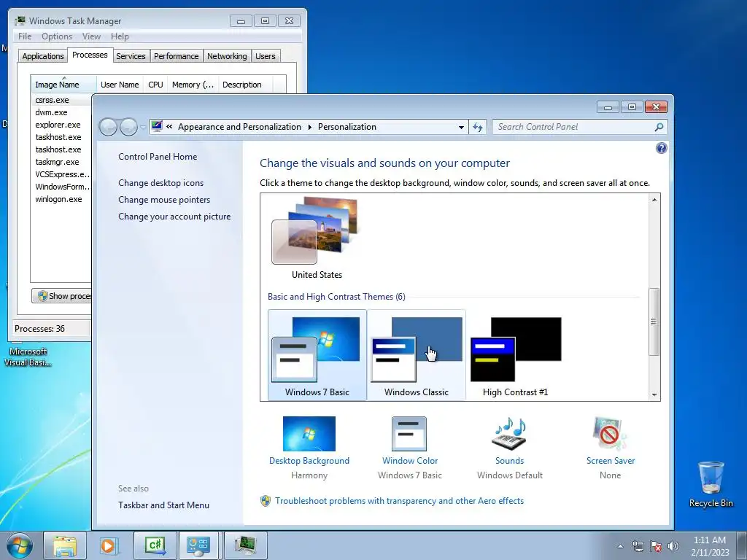Switch to the Applications tab in Task Manager
747x560 pixels.
point(43,55)
